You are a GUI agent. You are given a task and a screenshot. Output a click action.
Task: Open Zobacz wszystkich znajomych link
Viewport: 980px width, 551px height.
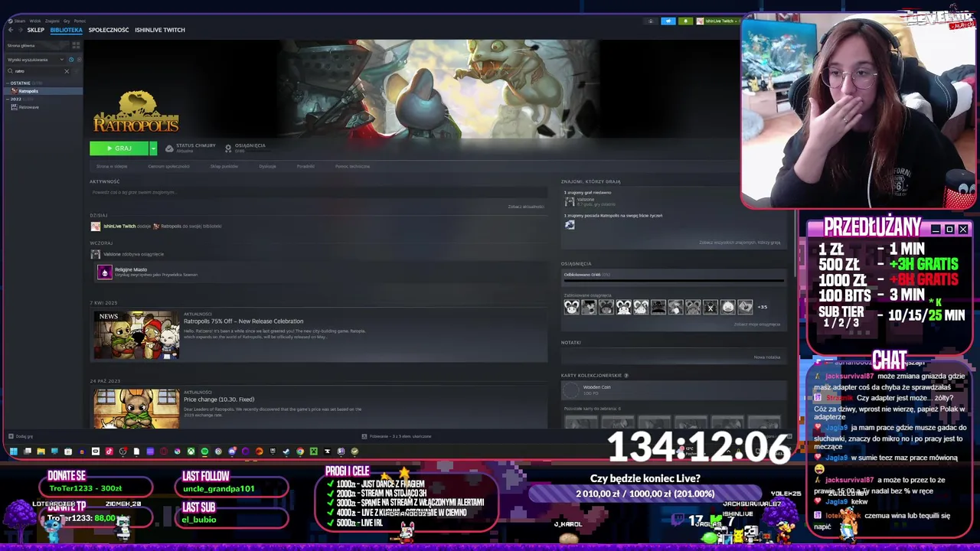(x=740, y=243)
